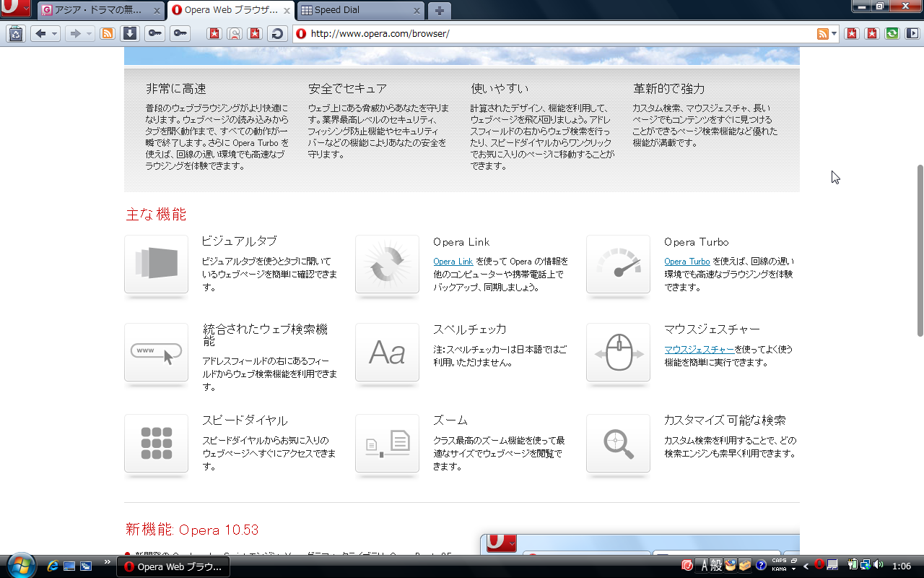
Task: Click the 非常に高速 heading
Action: [x=175, y=88]
